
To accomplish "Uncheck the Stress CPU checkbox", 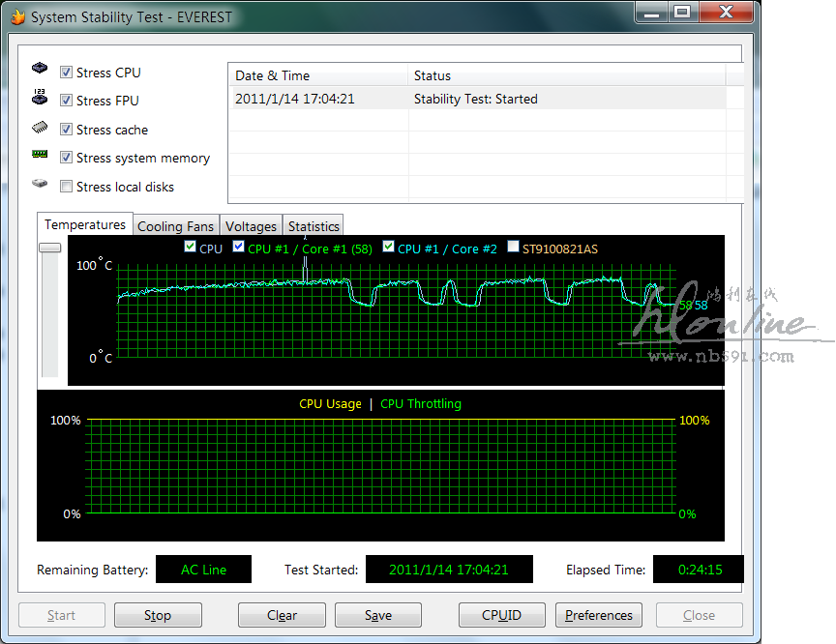I will pyautogui.click(x=66, y=72).
